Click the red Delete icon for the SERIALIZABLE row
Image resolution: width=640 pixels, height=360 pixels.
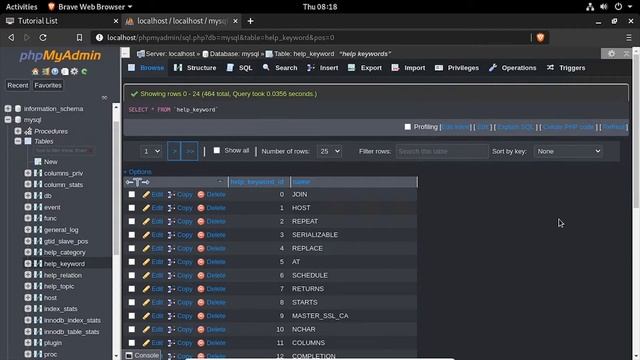(x=201, y=235)
